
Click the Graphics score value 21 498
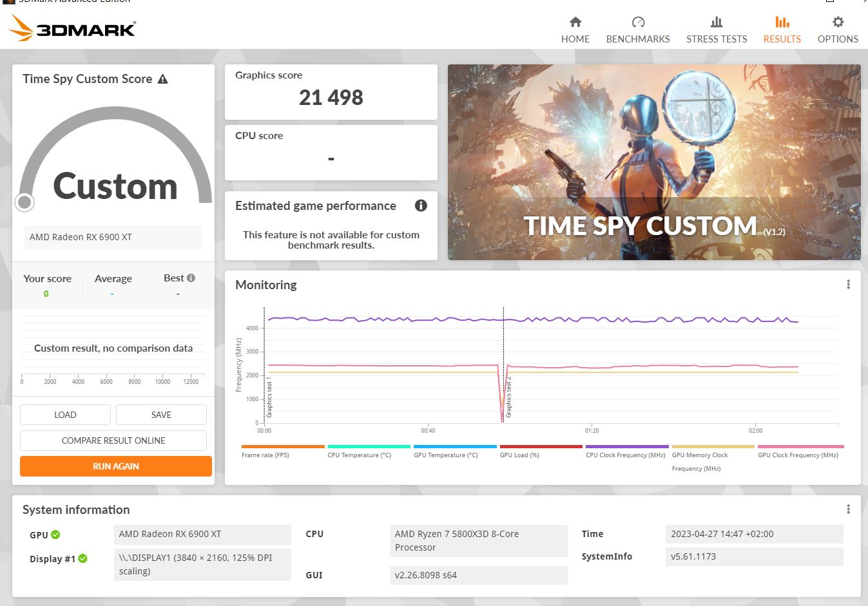(x=331, y=97)
